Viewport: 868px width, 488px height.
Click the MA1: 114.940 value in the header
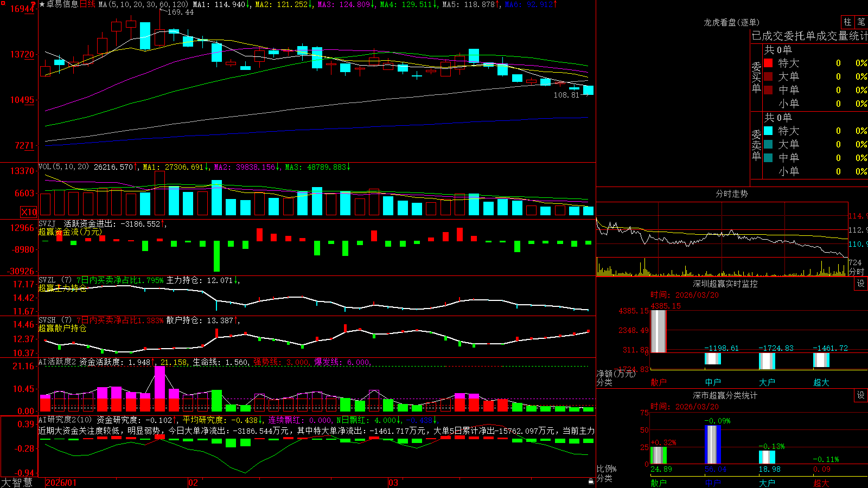[x=219, y=4]
